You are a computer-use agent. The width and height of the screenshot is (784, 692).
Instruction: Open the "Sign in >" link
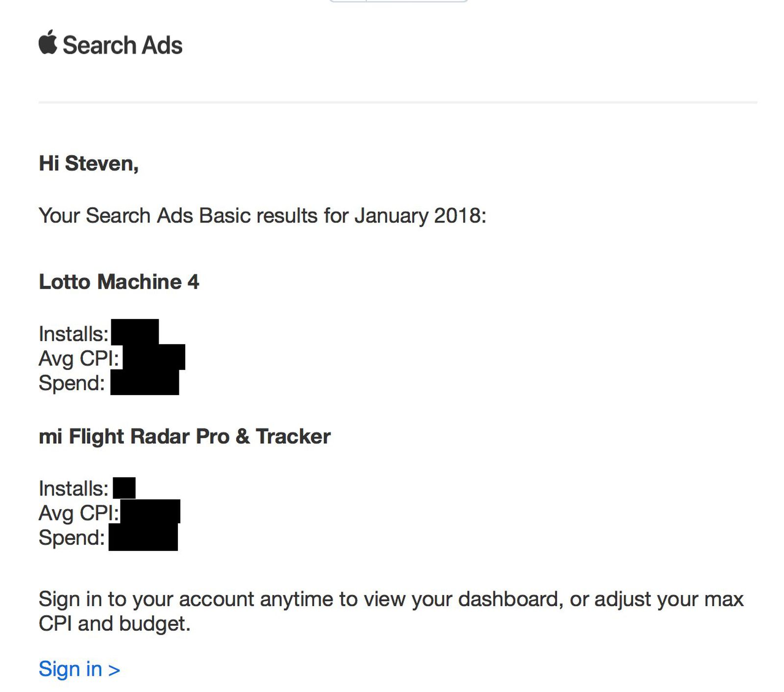click(79, 669)
